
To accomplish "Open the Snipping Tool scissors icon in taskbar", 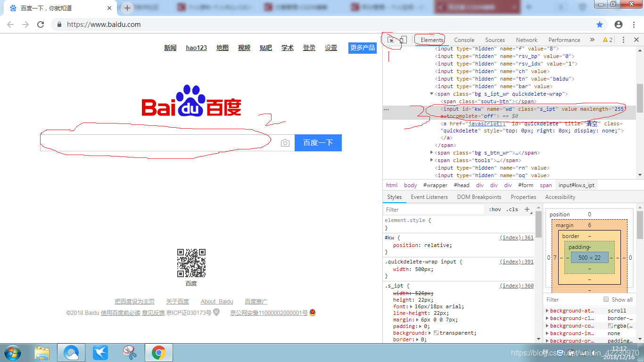I will pos(130,352).
